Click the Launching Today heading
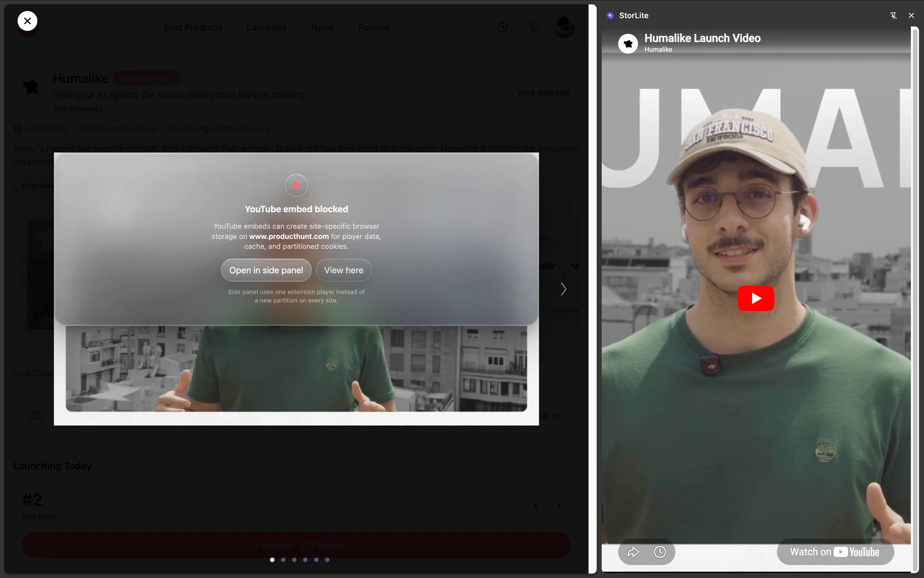 tap(52, 466)
